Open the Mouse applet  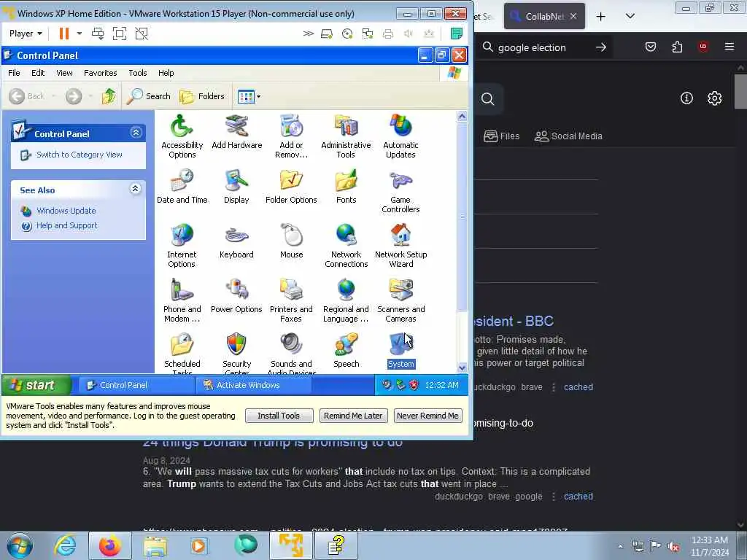tap(291, 241)
